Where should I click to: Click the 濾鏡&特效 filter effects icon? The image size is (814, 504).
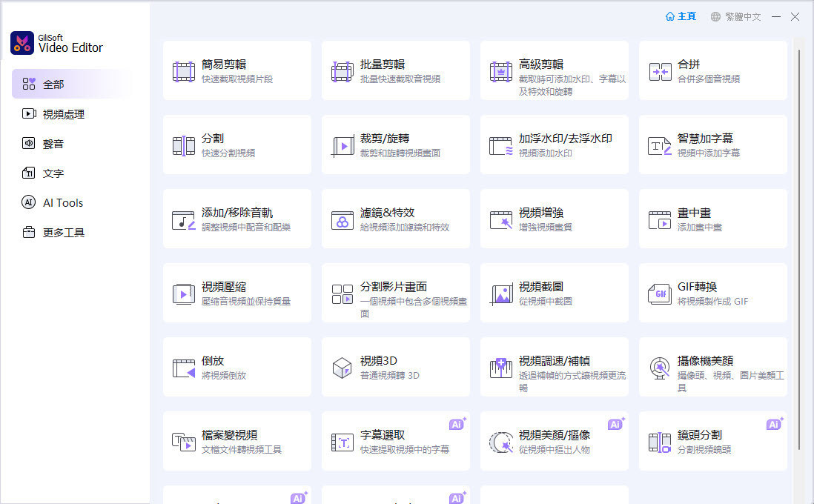pyautogui.click(x=343, y=220)
